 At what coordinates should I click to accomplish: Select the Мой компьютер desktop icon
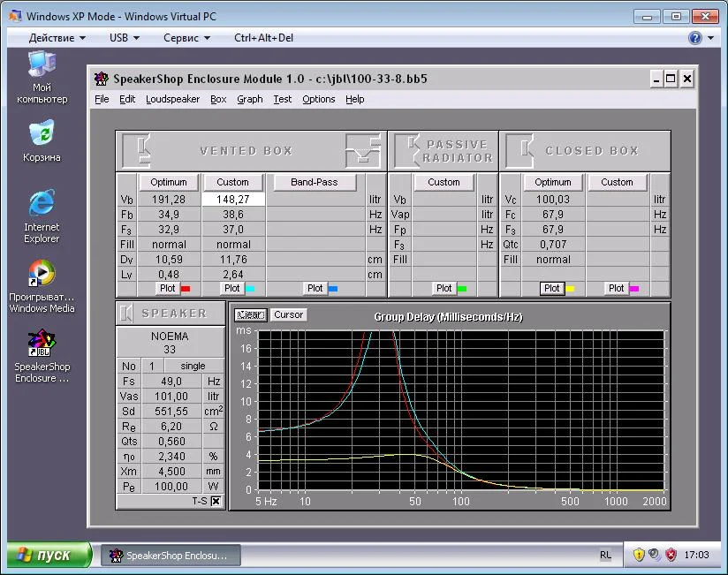42,65
